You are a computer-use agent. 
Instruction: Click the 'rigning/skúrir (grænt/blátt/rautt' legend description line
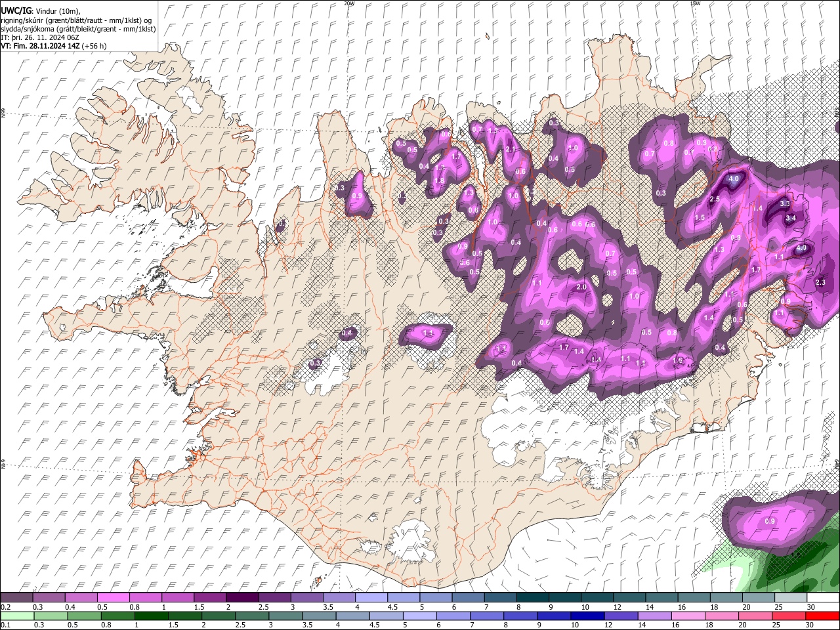(77, 20)
